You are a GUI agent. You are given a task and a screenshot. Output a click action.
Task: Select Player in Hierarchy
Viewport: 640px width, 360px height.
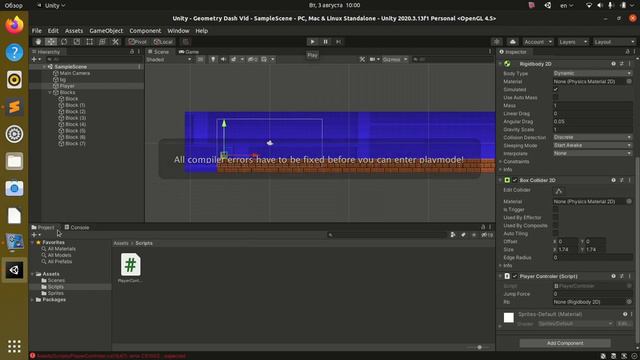click(67, 86)
